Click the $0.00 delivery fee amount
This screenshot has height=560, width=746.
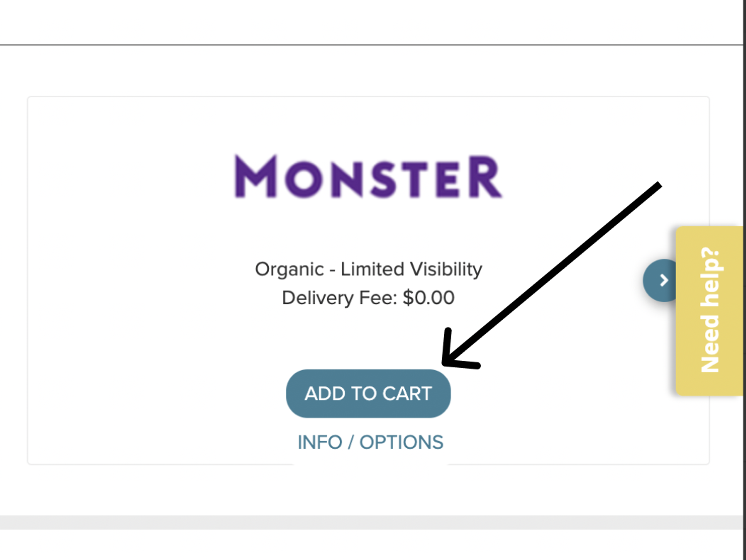point(429,298)
